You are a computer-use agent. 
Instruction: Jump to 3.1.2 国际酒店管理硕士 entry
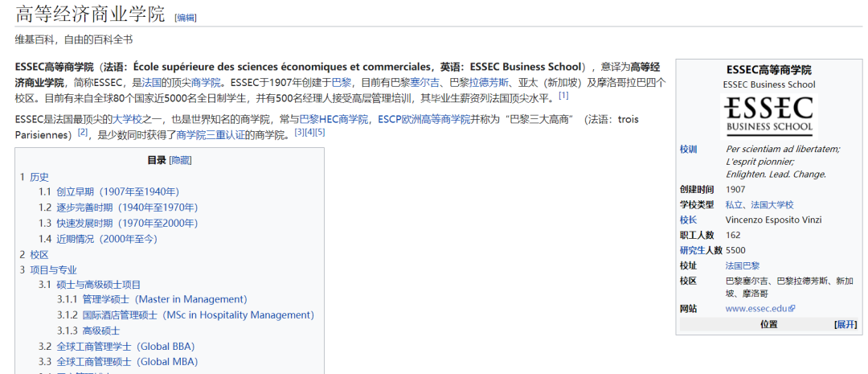[x=186, y=314]
